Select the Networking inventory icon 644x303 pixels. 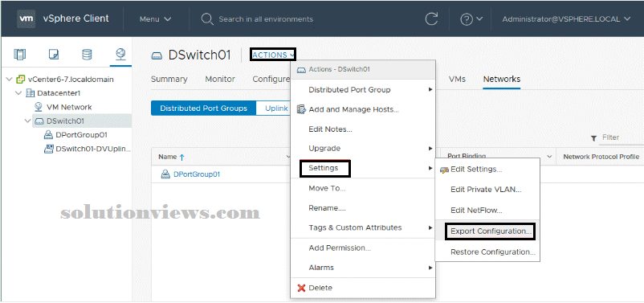point(120,55)
